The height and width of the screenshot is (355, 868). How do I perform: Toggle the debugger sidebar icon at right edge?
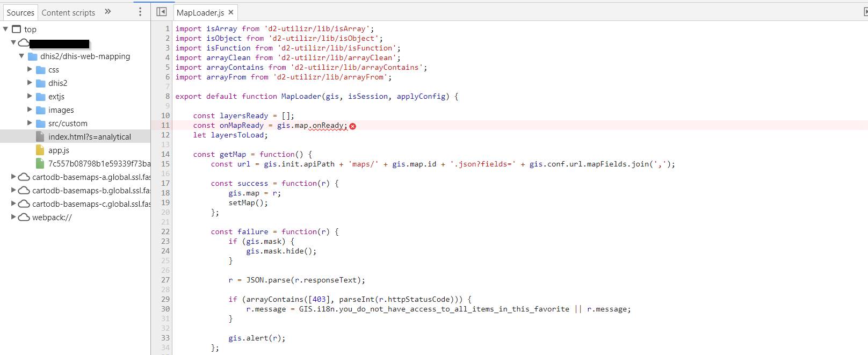pos(865,12)
